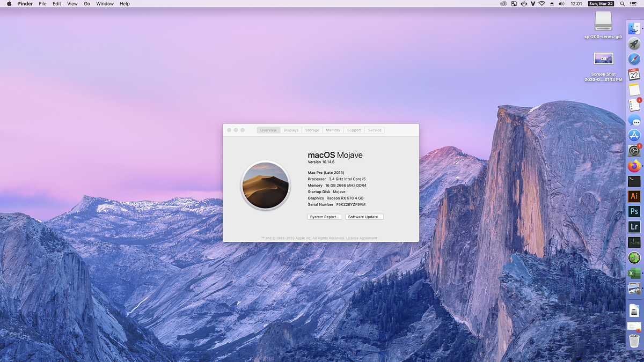Launch Microsoft Excel from the Dock

[634, 273]
